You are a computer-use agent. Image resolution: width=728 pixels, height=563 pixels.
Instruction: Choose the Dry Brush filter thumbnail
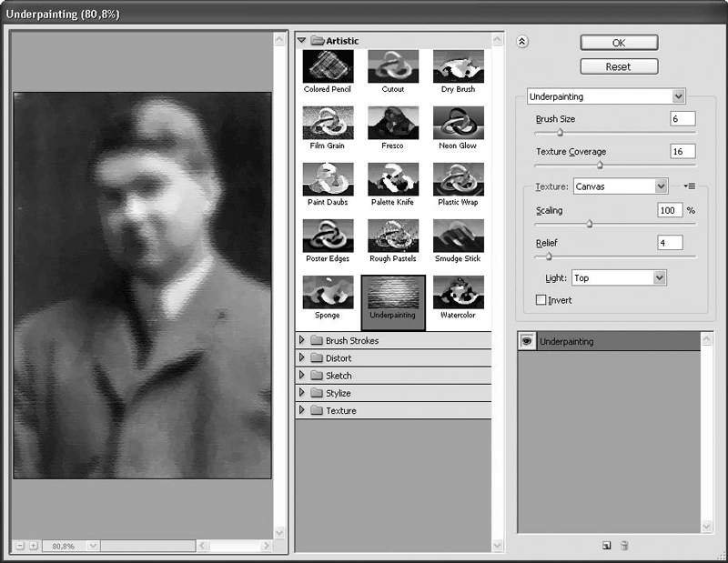pyautogui.click(x=458, y=65)
